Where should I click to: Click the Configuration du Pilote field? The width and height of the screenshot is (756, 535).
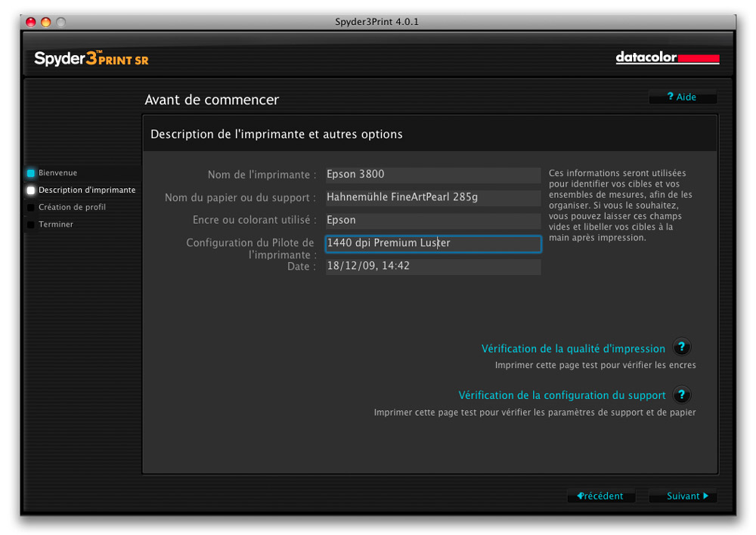(x=433, y=243)
